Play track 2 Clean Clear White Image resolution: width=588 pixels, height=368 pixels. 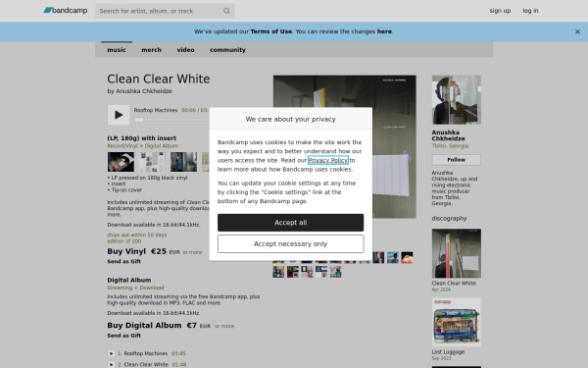[111, 364]
